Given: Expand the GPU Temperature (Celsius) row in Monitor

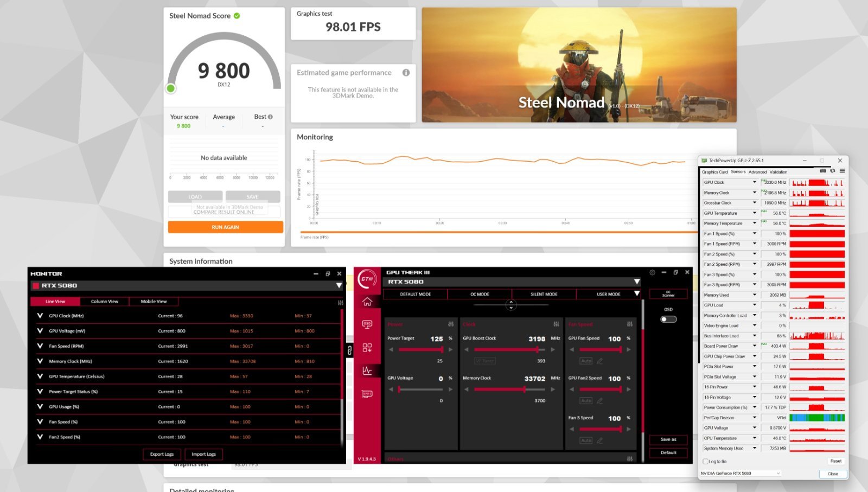Looking at the screenshot, I should 40,376.
